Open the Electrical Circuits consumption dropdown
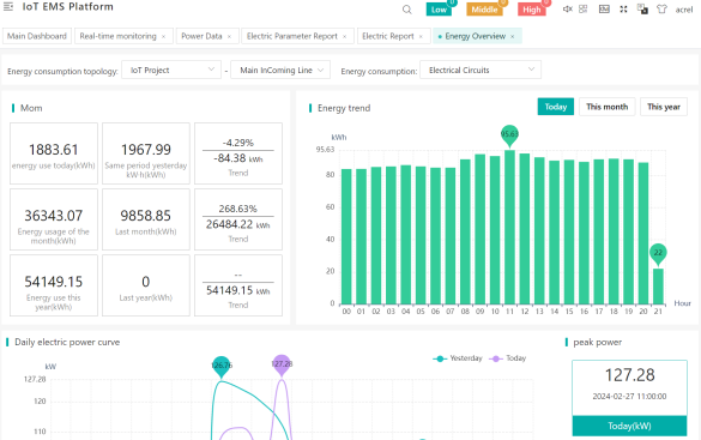The width and height of the screenshot is (701, 440). pos(481,70)
